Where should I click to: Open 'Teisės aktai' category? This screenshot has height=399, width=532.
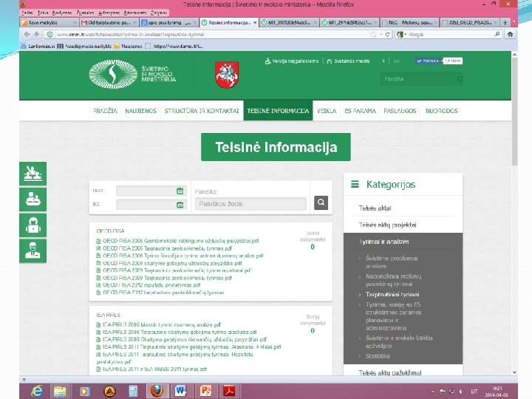point(375,208)
